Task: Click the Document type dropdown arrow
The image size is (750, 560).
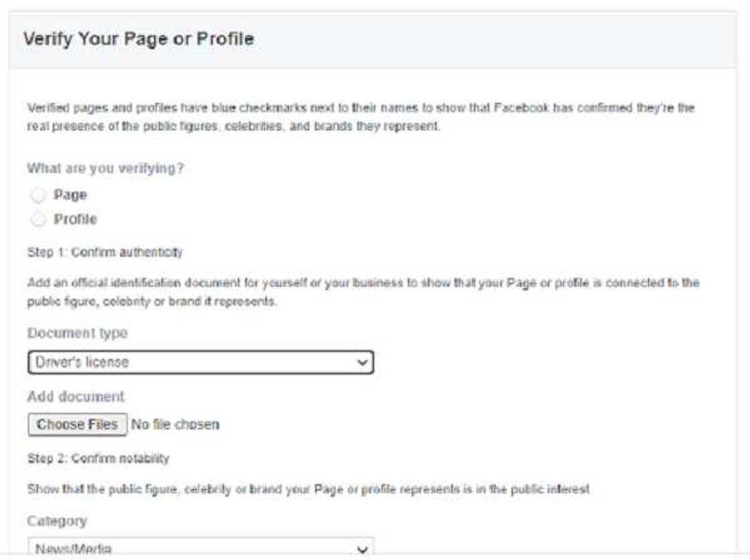Action: [362, 362]
